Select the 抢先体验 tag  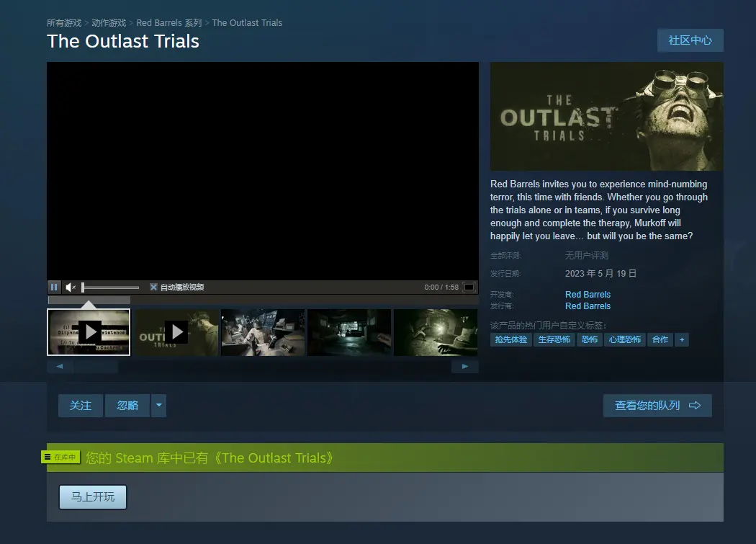coord(511,340)
